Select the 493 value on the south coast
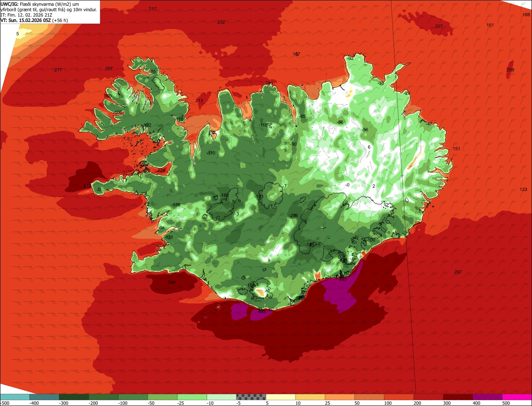The image size is (532, 406). [343, 279]
